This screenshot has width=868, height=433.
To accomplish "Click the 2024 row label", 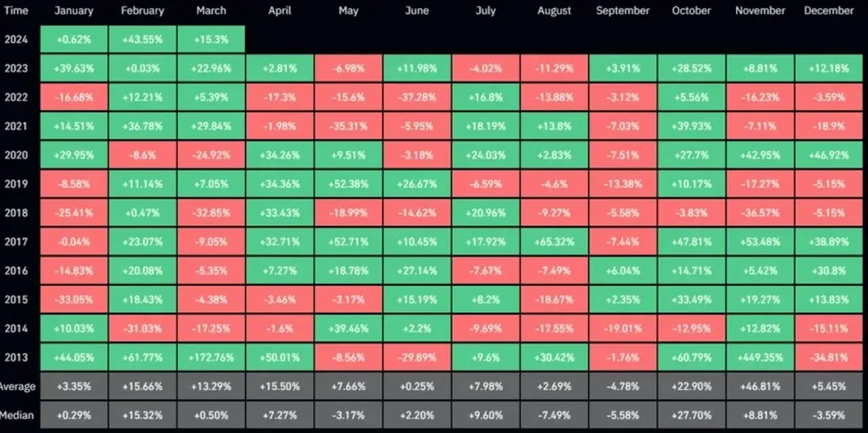I will (16, 39).
